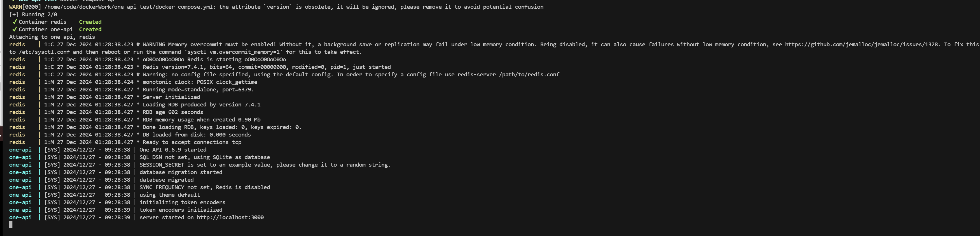This screenshot has width=980, height=236.
Task: Click the Created status for one-api
Action: 90,29
